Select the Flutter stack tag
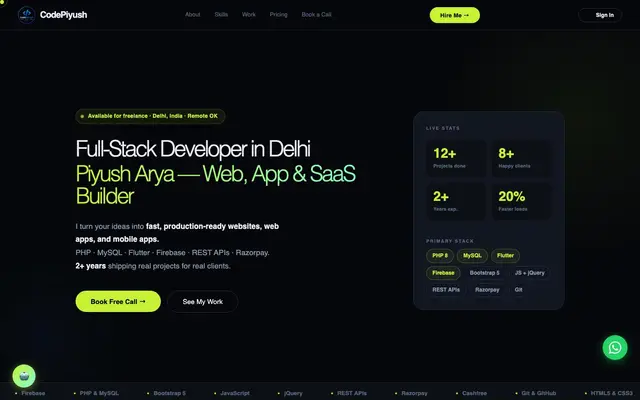 [x=505, y=256]
